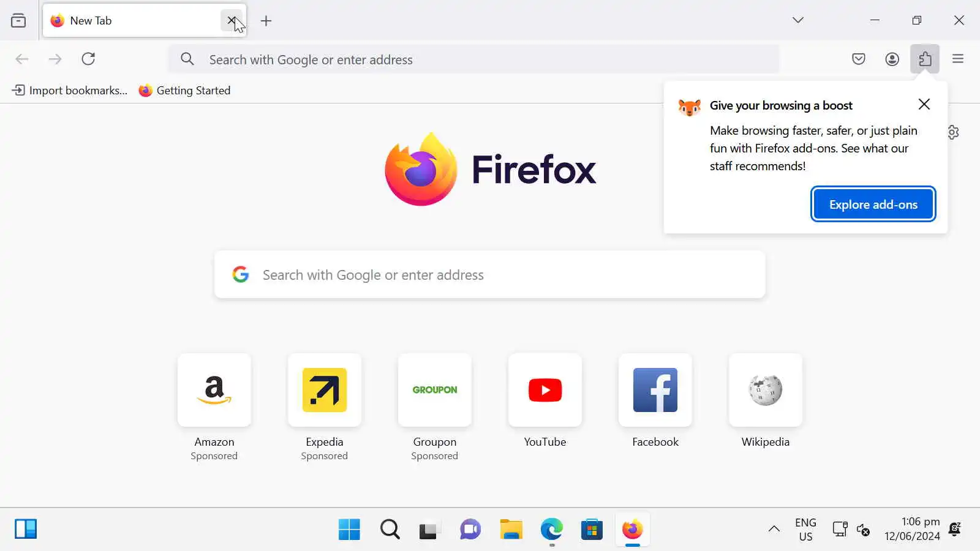The height and width of the screenshot is (551, 980).
Task: Open the Firefox account icon
Action: point(892,59)
